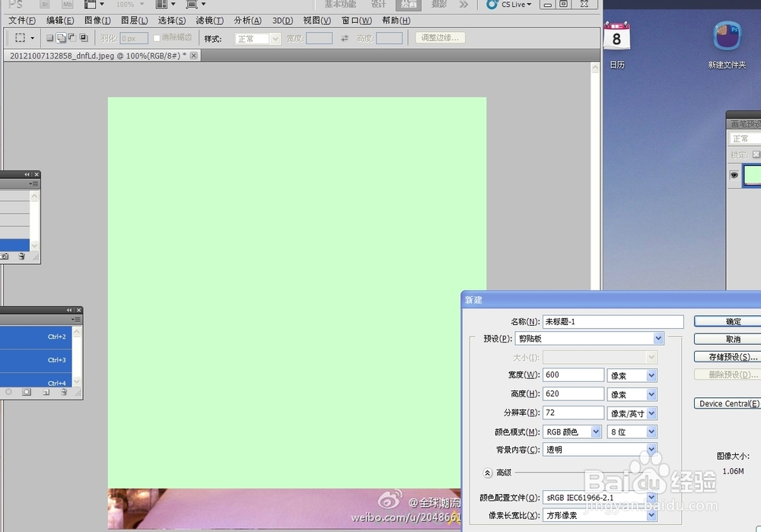Click the layer thumbnail in layers panel
The height and width of the screenshot is (532, 761).
pos(753,175)
